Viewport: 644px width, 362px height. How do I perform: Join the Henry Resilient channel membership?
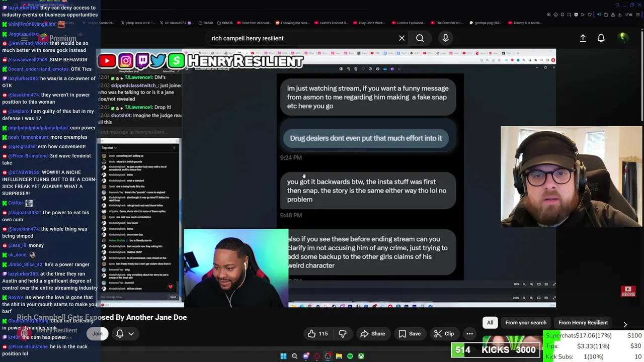[97, 333]
